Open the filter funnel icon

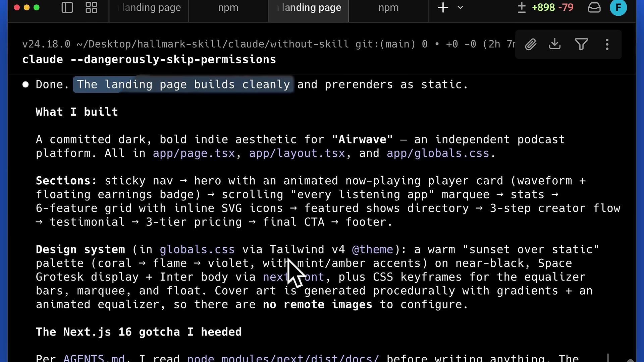pyautogui.click(x=581, y=44)
